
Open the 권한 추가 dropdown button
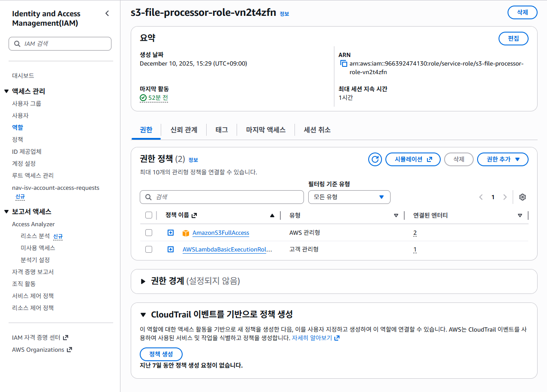503,159
